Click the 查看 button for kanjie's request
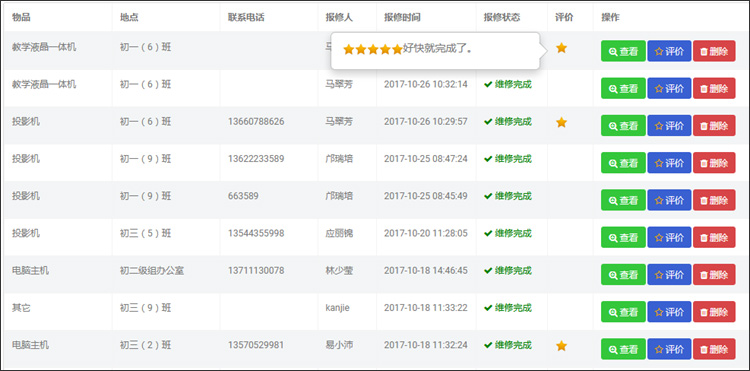This screenshot has height=371, width=750. (x=623, y=312)
